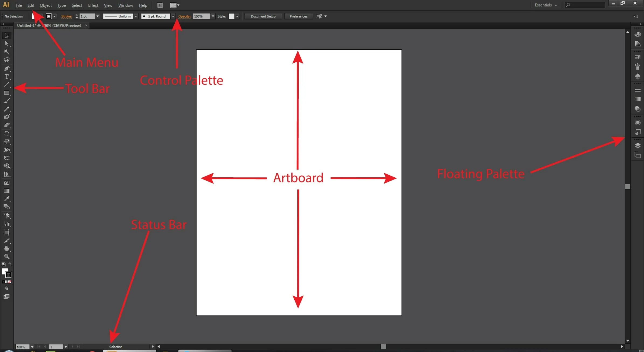Expand the stroke type dropdown
Screen dimensions: 644x352
(136, 16)
